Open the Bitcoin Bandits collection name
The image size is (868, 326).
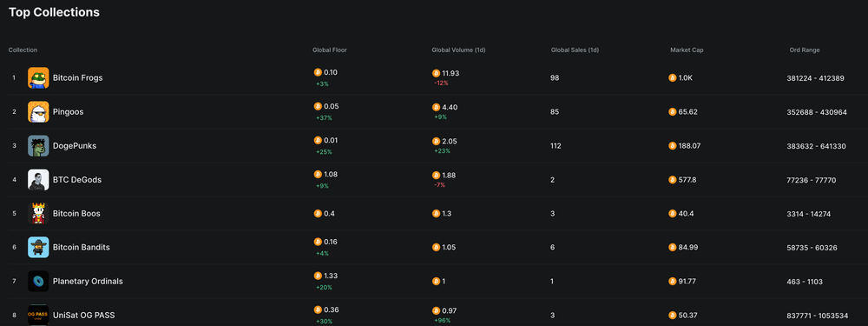click(82, 247)
